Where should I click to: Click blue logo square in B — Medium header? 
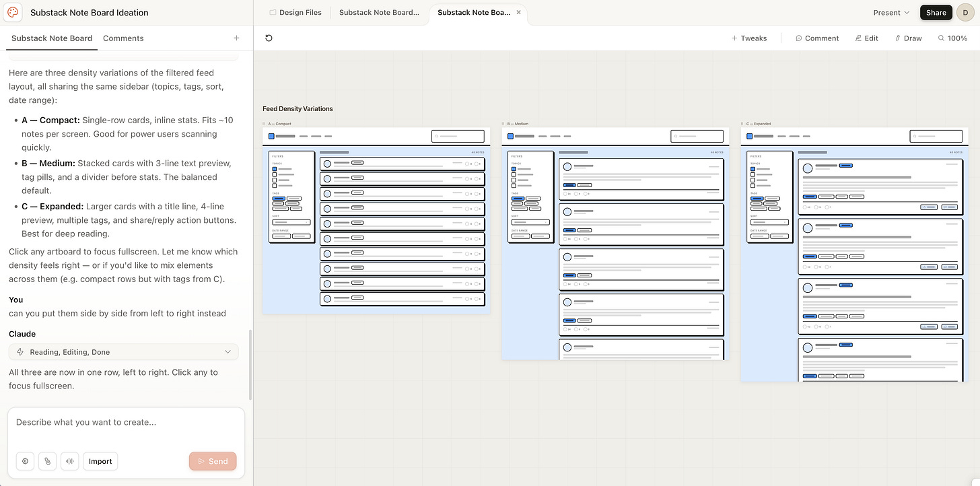(511, 136)
